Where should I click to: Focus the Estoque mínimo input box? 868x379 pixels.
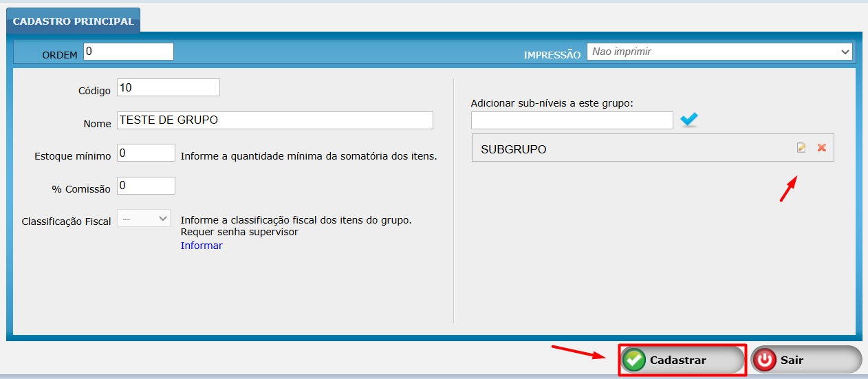pos(147,153)
